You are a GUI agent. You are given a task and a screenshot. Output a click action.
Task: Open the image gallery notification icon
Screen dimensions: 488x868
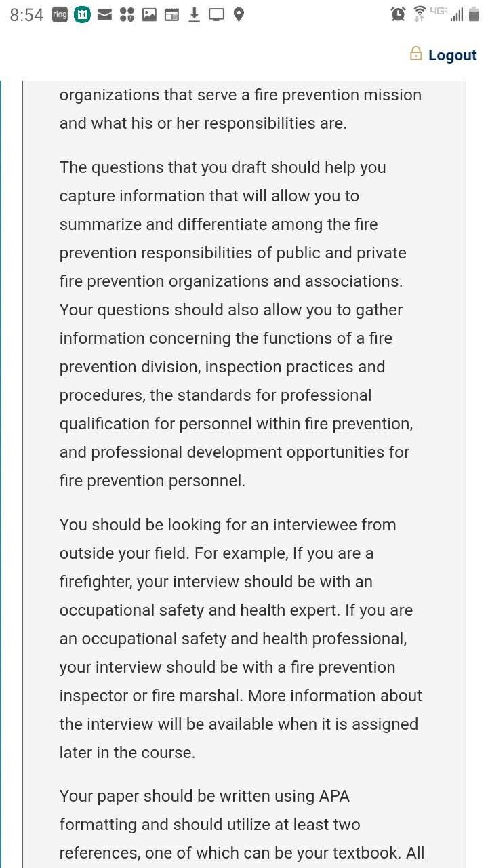(149, 14)
